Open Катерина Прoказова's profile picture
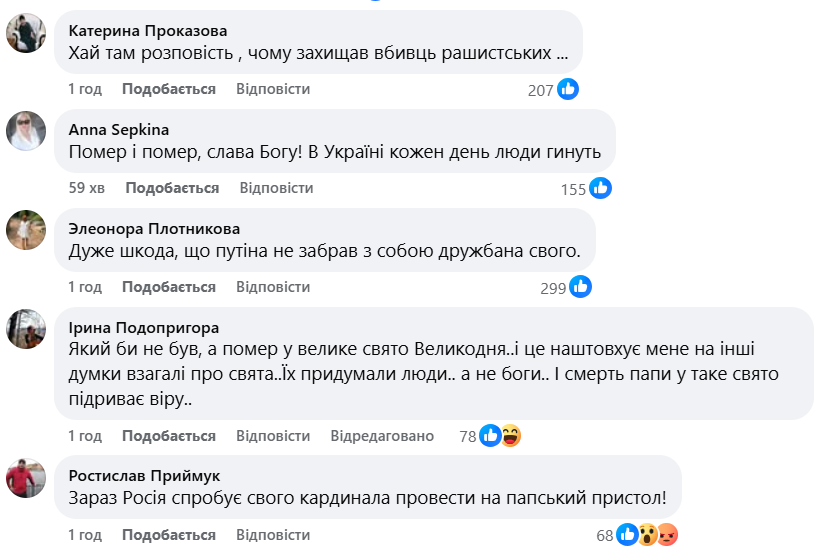 26,33
